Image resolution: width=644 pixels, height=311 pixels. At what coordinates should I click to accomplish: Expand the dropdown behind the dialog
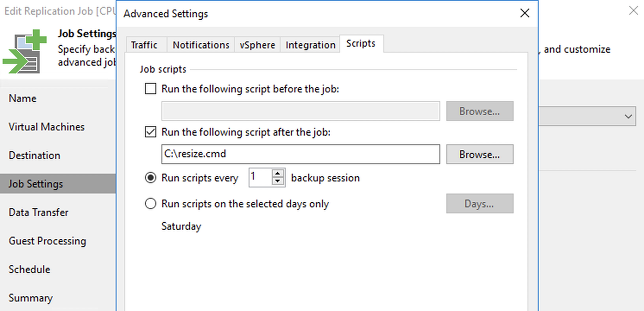tap(628, 116)
